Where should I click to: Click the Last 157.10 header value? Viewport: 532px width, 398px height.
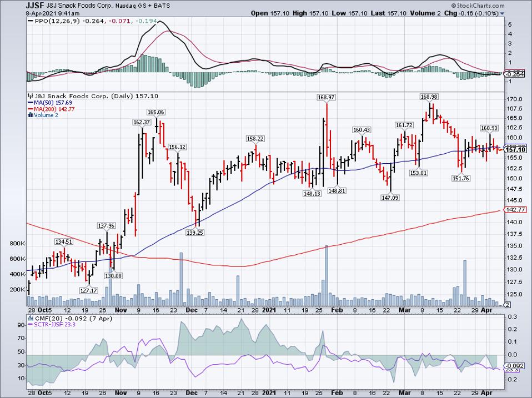[x=388, y=13]
